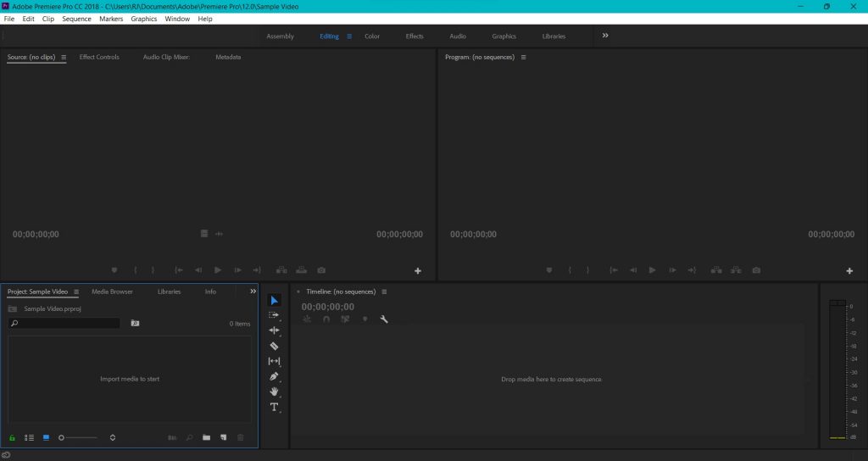
Task: Show hidden Project panel tabs chevrons
Action: pyautogui.click(x=253, y=292)
